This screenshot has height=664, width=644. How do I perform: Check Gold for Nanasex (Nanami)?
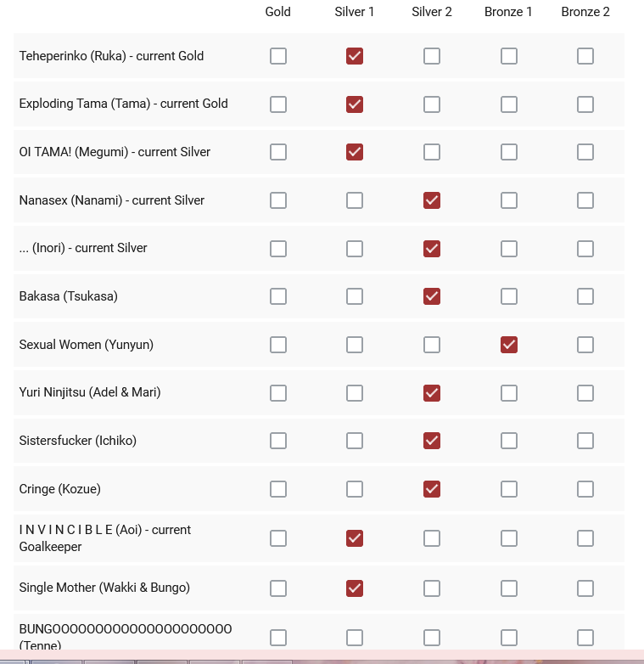tap(277, 200)
